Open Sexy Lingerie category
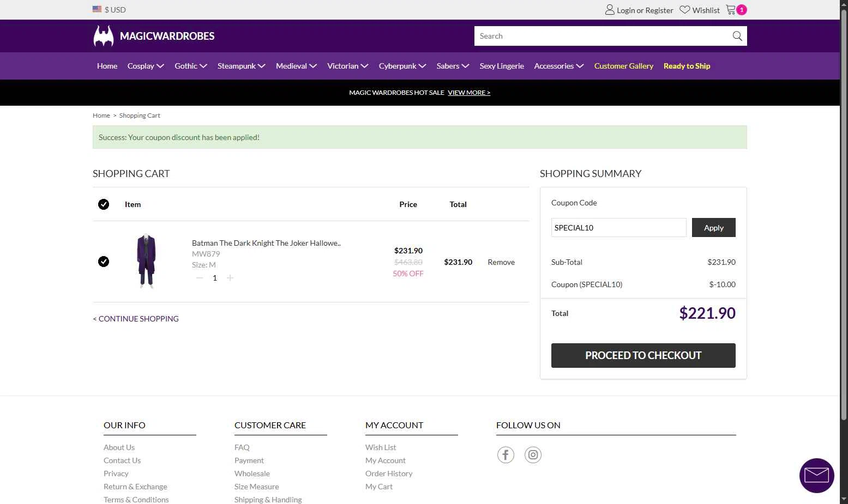This screenshot has width=848, height=504. [502, 66]
